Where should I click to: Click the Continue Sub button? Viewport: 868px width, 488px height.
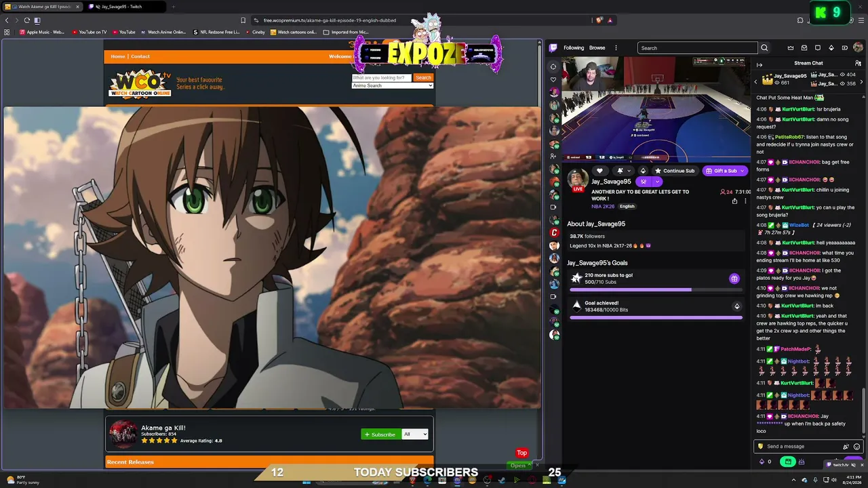click(674, 171)
